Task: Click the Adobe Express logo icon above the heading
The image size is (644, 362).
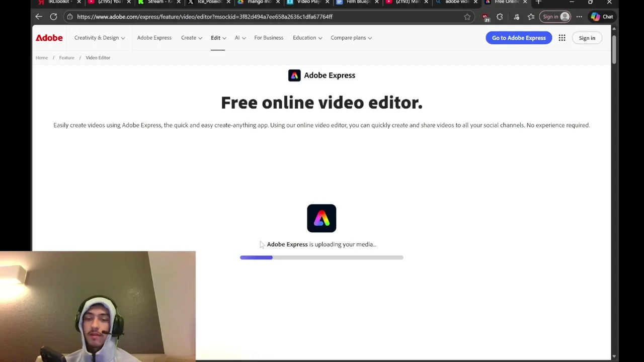Action: [x=294, y=75]
